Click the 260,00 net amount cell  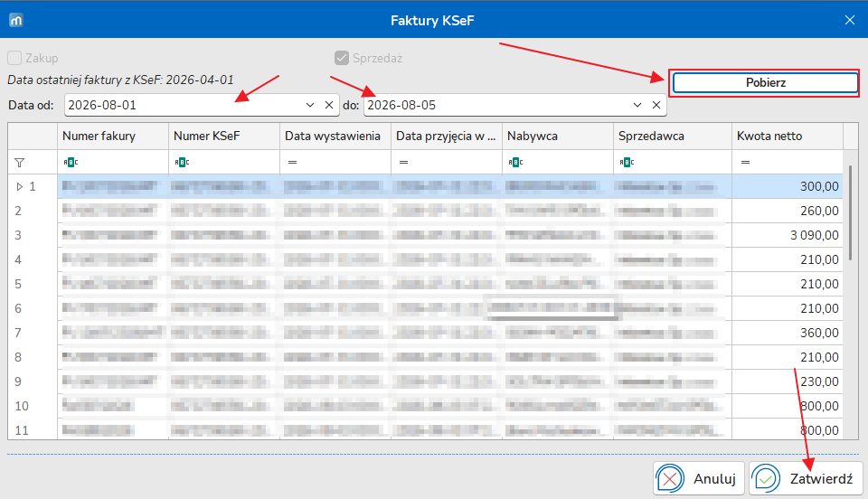788,211
